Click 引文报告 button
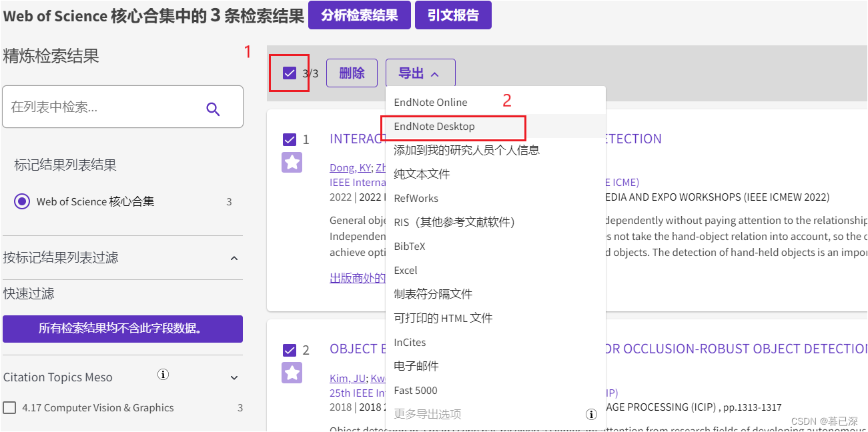 tap(453, 15)
